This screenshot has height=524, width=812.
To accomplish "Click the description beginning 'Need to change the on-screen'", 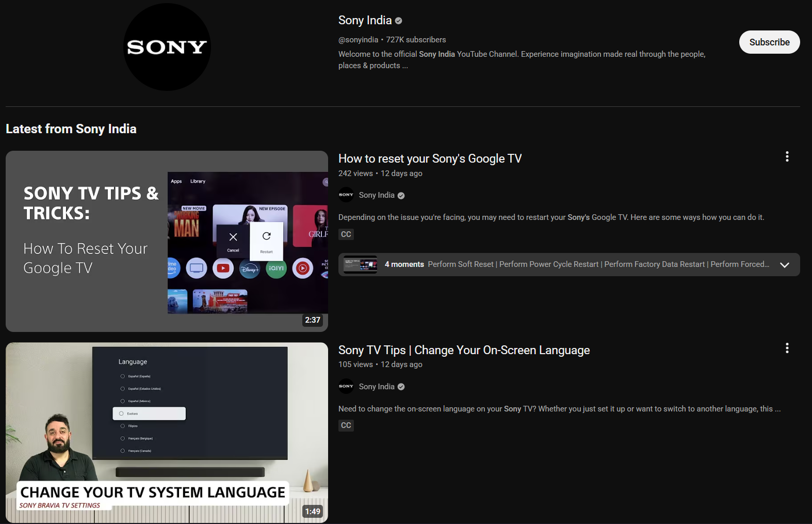I will (x=559, y=409).
